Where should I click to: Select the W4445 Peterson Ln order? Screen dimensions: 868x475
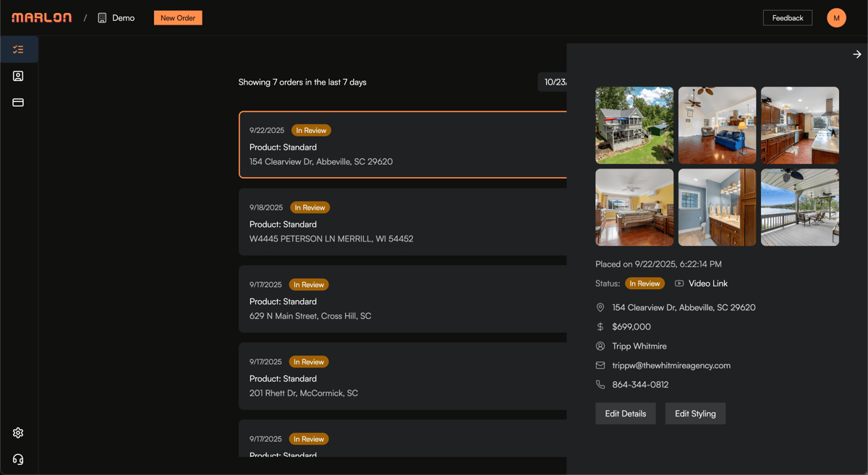(402, 222)
